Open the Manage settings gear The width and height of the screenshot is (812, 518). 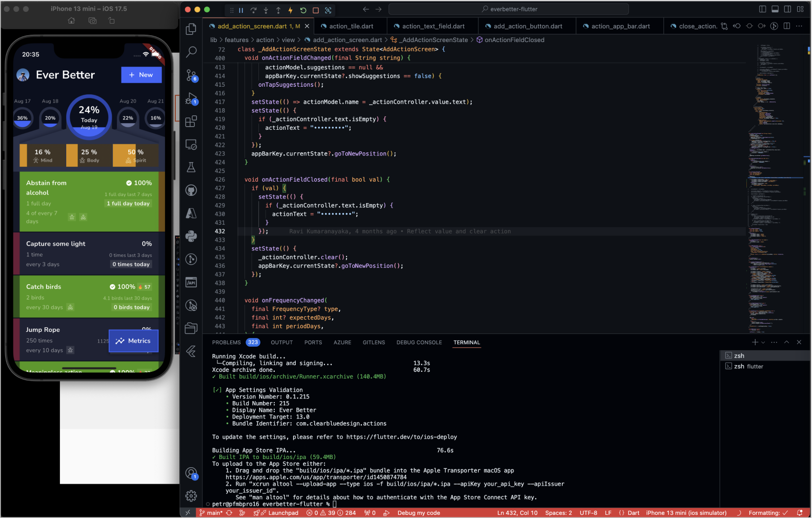[191, 496]
